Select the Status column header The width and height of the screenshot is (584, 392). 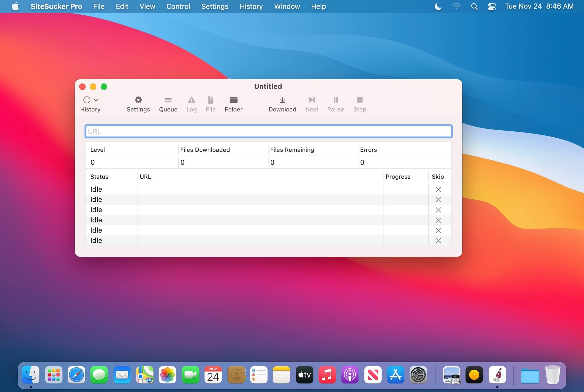[x=99, y=176]
